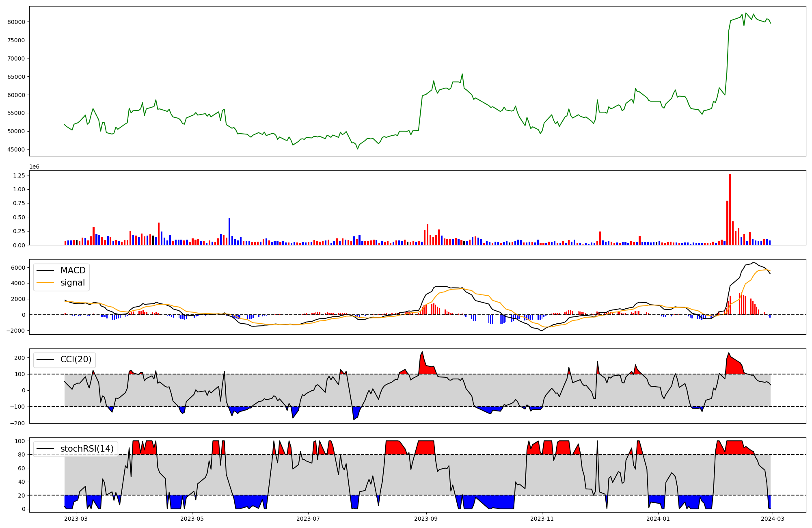Click the 2023-05 x-axis date label
Image resolution: width=812 pixels, height=528 pixels.
192,519
